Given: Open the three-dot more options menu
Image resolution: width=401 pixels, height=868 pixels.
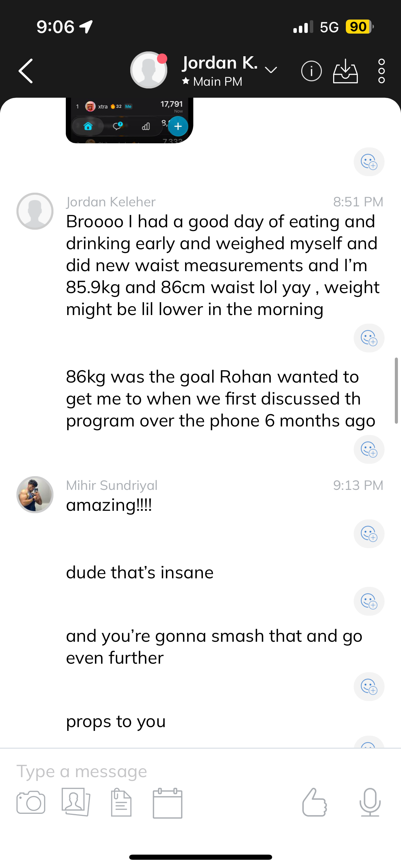Looking at the screenshot, I should pos(381,71).
